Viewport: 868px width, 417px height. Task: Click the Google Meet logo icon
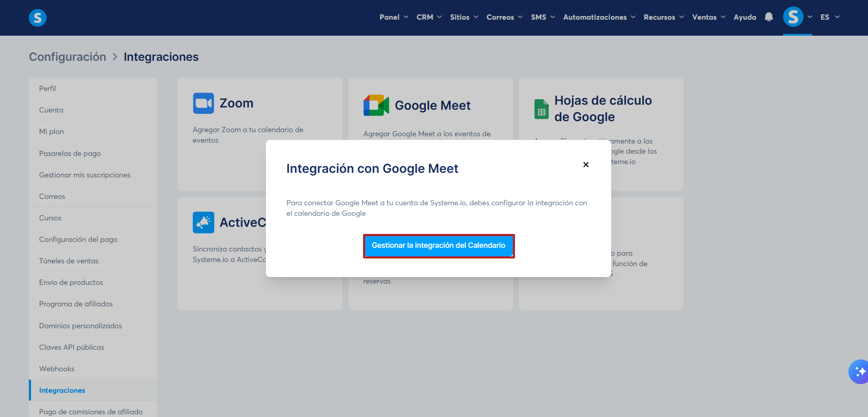click(376, 105)
